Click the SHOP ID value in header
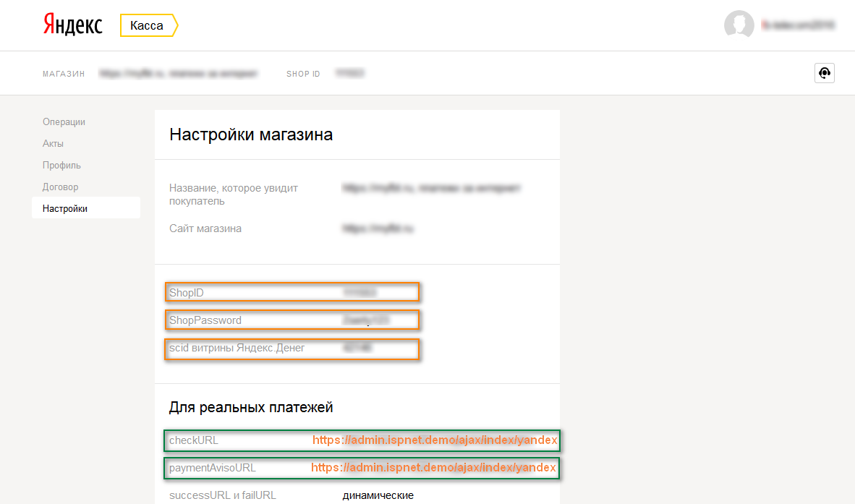This screenshot has height=504, width=855. [349, 74]
